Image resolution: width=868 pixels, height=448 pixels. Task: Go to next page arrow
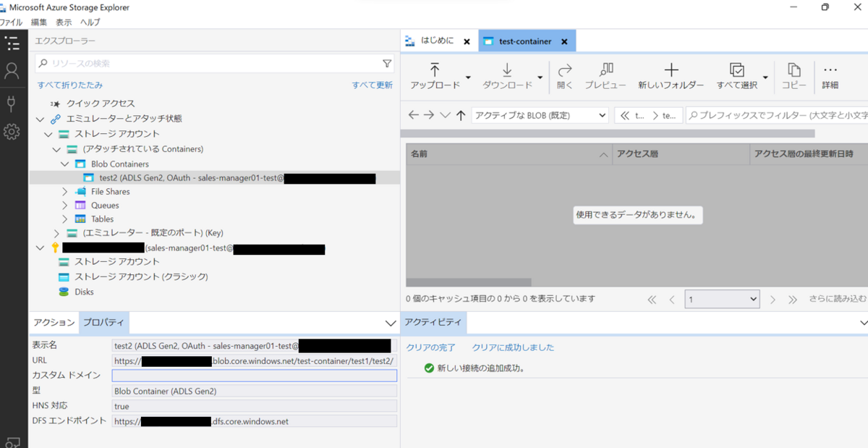tap(773, 299)
